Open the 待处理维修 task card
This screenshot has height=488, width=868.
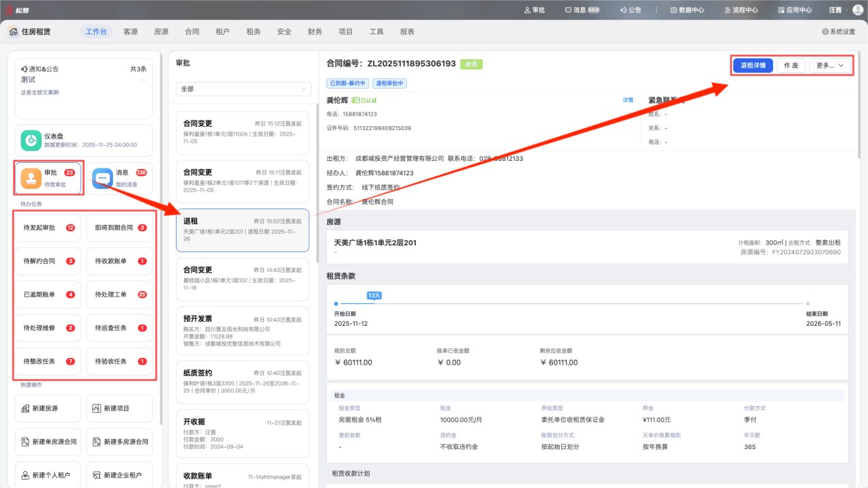coord(48,328)
